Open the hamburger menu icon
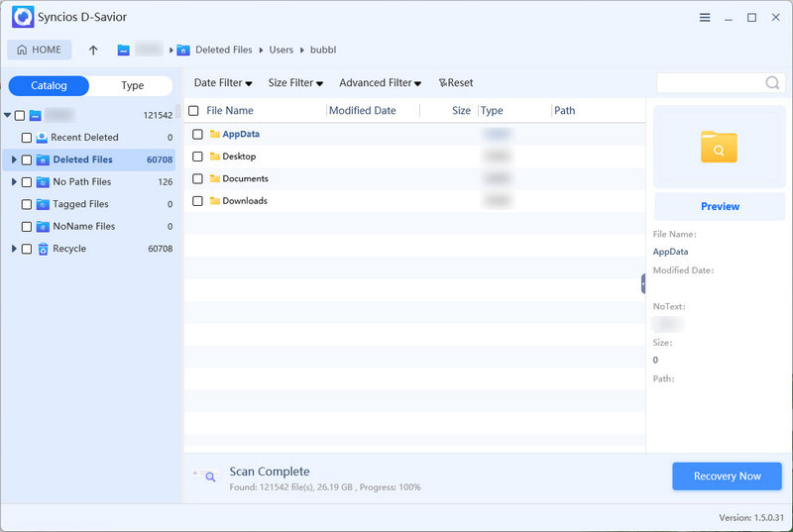 pyautogui.click(x=705, y=18)
